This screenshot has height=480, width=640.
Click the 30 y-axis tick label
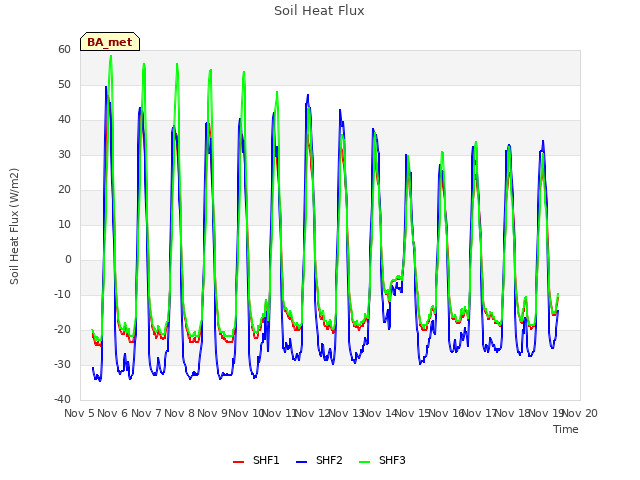click(64, 154)
